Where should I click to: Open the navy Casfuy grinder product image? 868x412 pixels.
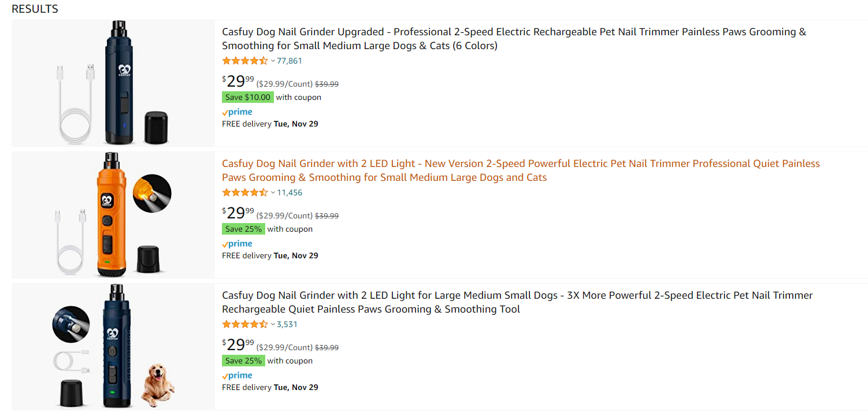click(113, 83)
